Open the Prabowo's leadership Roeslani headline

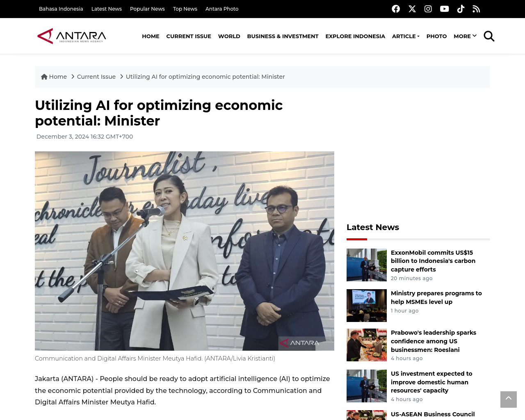click(434, 341)
